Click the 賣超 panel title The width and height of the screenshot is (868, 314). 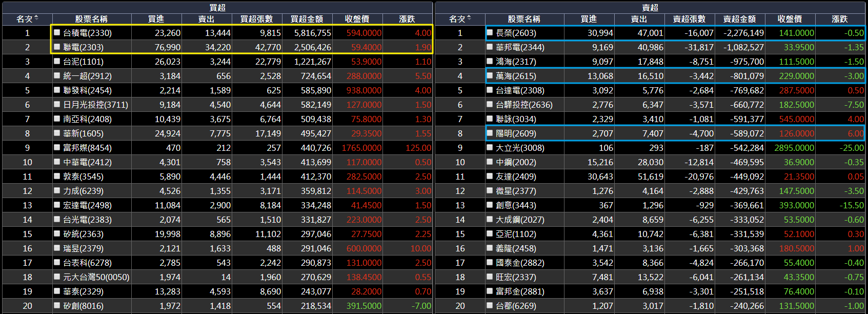tap(650, 8)
